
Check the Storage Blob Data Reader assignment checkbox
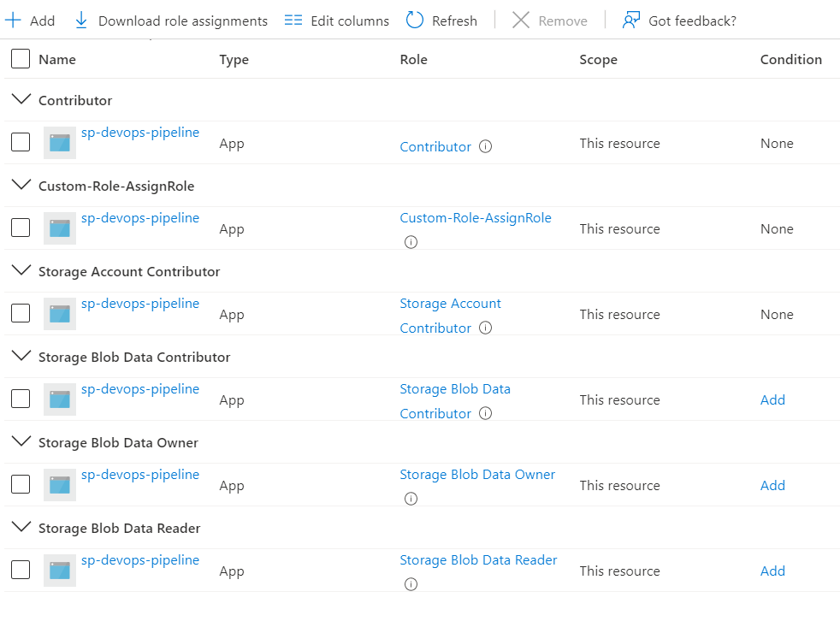click(21, 570)
